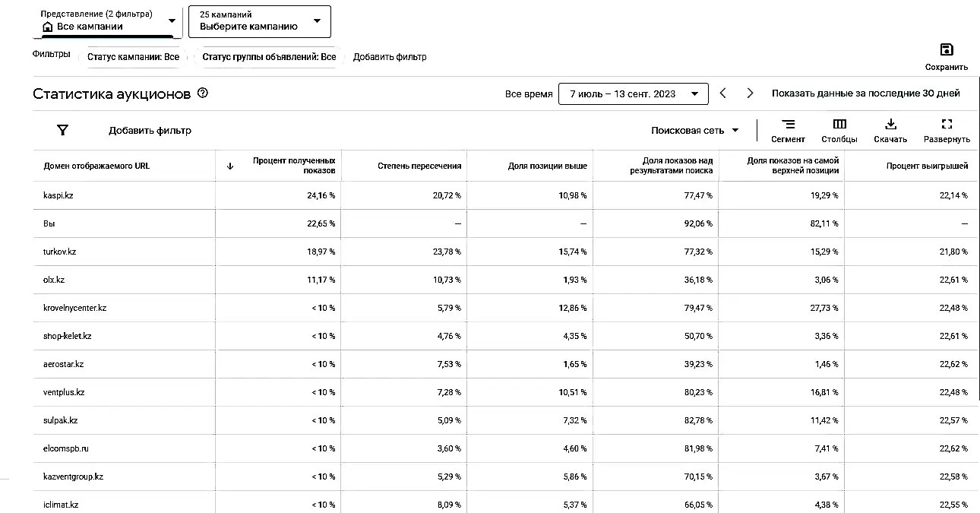Click Показать данные за последние 30 дней
980x513 pixels.
click(865, 93)
